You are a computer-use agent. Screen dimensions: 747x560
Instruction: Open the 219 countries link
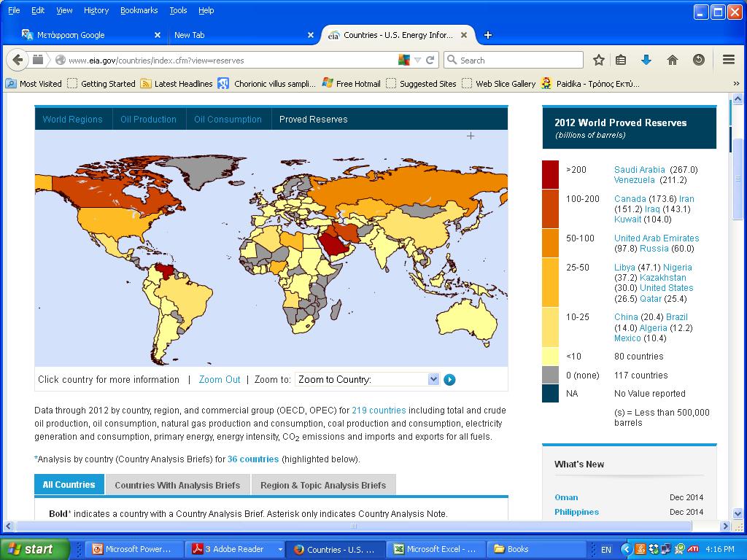[379, 411]
